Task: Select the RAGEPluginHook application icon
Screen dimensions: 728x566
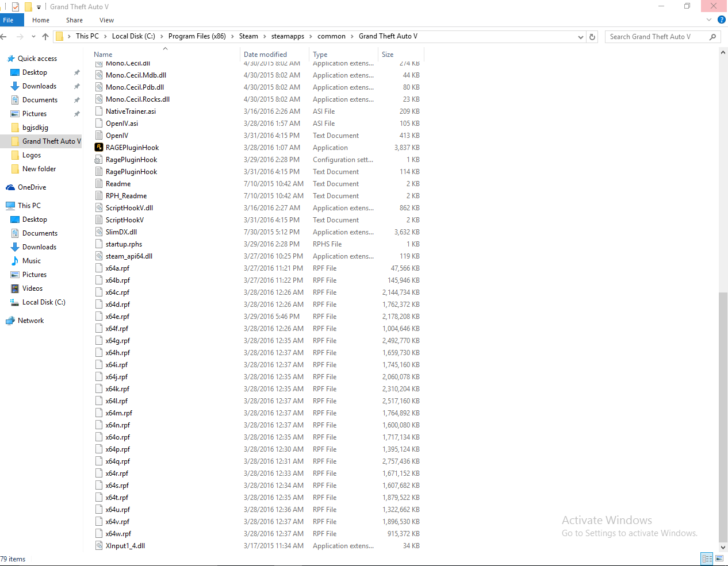Action: tap(99, 148)
